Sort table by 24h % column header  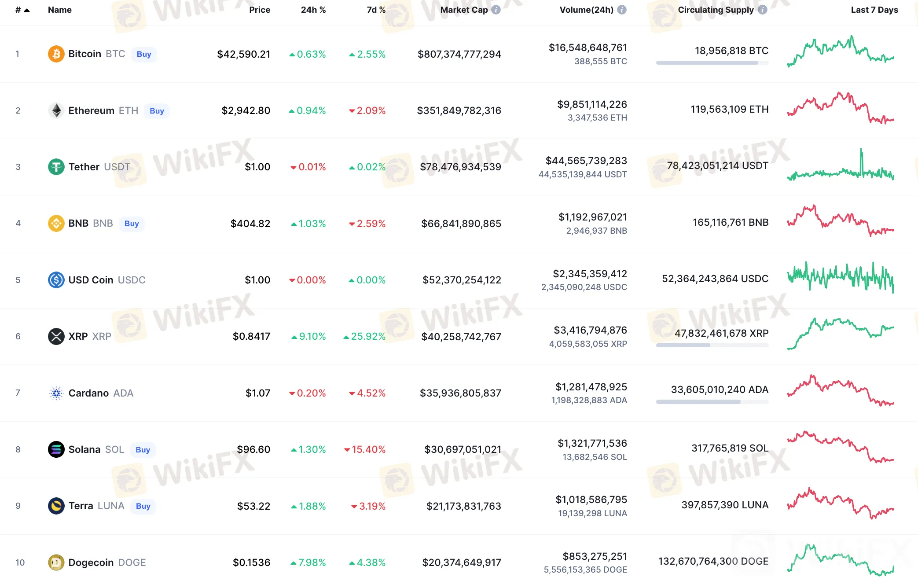(x=313, y=10)
